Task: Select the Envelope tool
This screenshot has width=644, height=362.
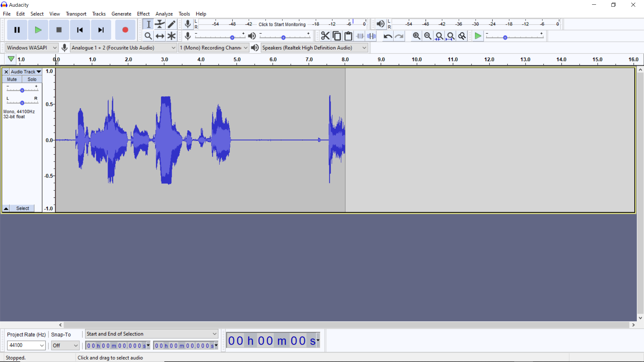Action: (160, 24)
